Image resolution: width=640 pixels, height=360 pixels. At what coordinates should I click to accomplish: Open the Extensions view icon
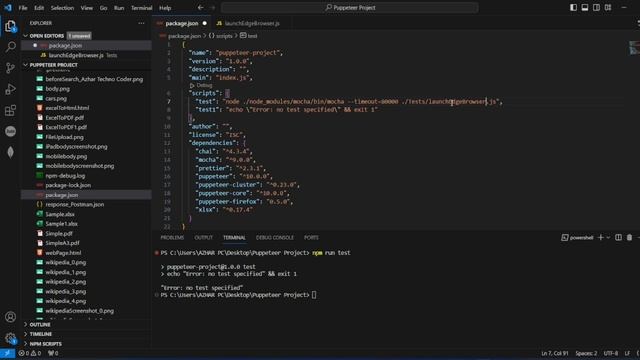[x=11, y=110]
